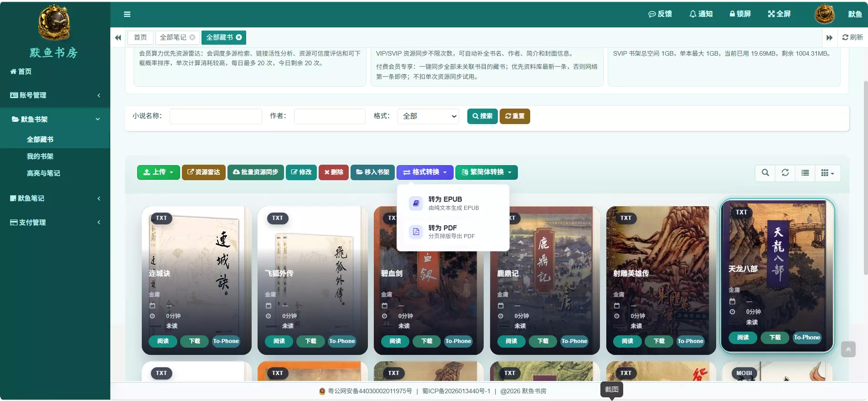Click the red 删除 delete button

[334, 172]
